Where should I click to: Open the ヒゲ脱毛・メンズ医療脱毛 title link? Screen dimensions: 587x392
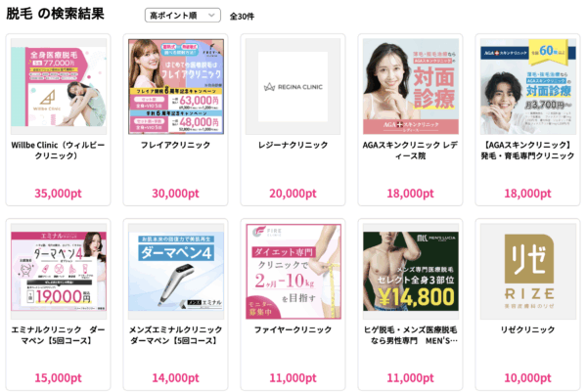click(411, 335)
